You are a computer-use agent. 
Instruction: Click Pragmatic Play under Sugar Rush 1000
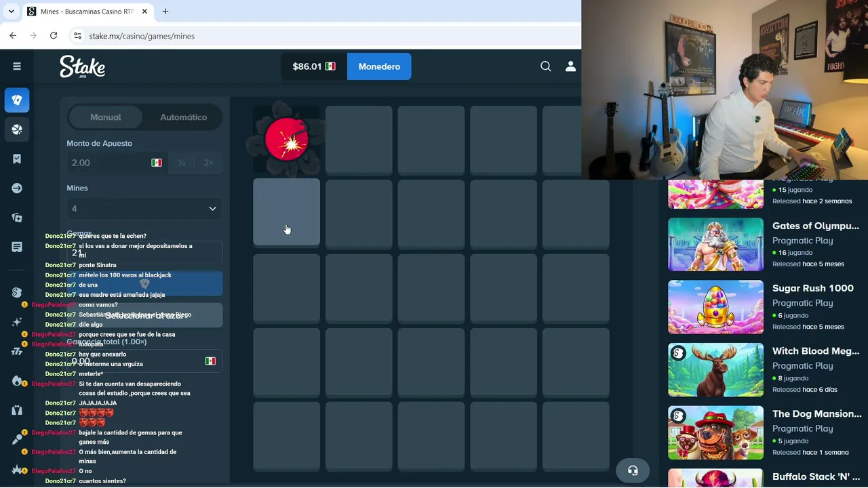(x=803, y=303)
